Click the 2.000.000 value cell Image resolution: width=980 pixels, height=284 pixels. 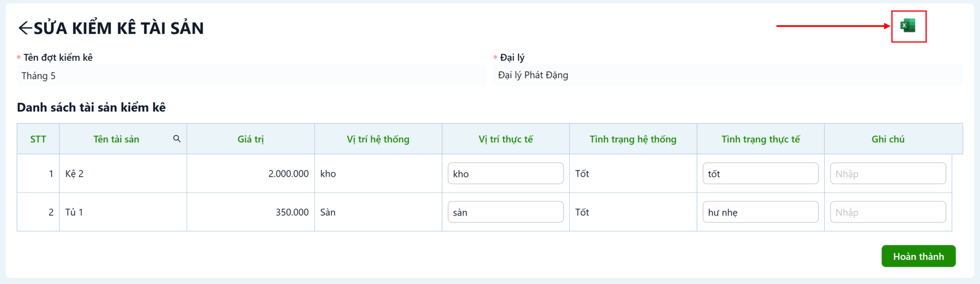tap(250, 173)
